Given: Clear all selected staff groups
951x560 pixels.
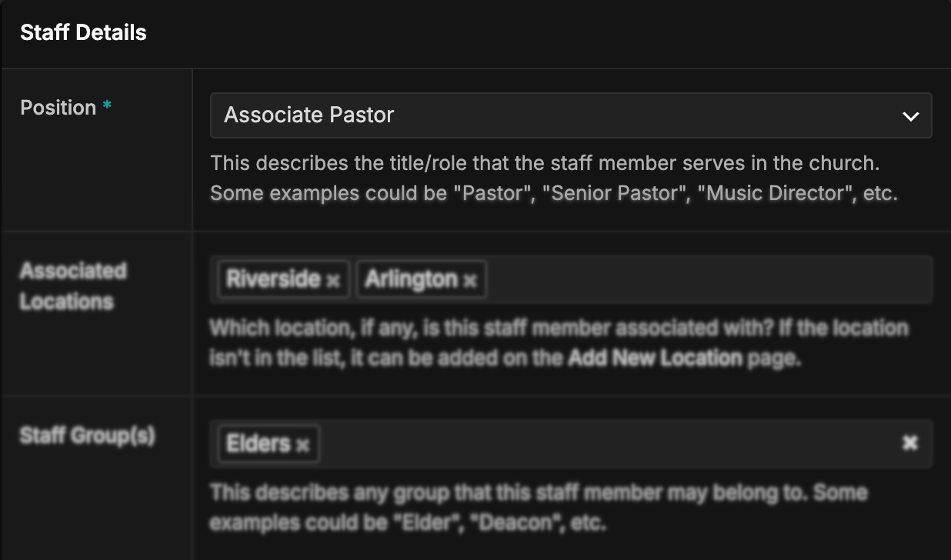Looking at the screenshot, I should 909,443.
